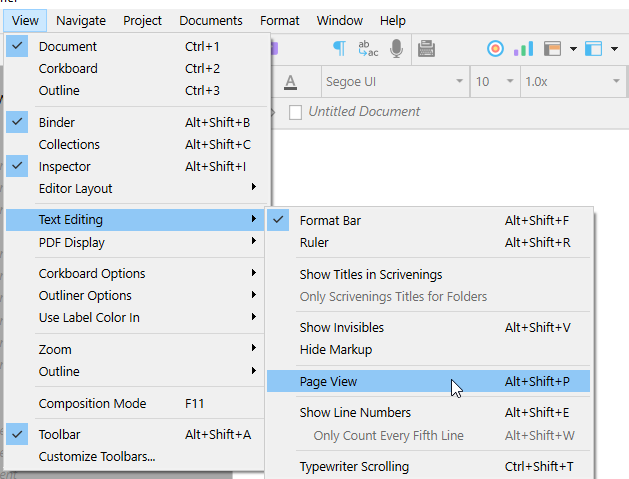
Task: Open Project Targets bullseye icon
Action: coord(495,49)
